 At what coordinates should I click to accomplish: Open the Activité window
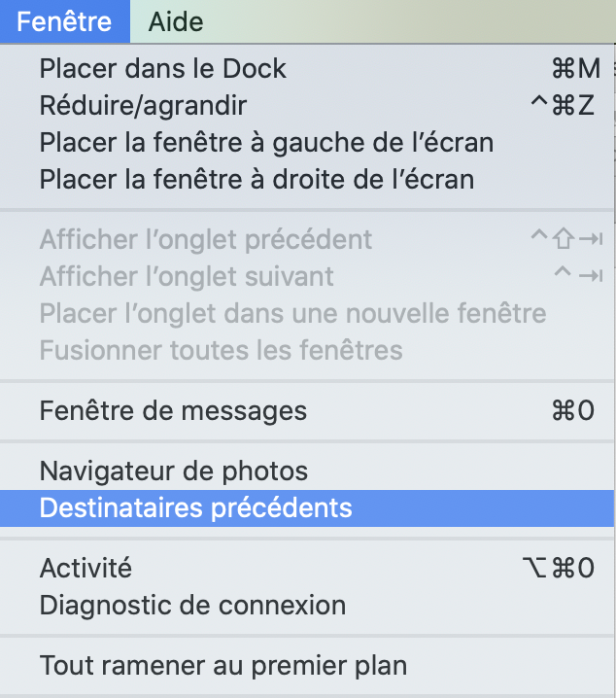[x=86, y=568]
